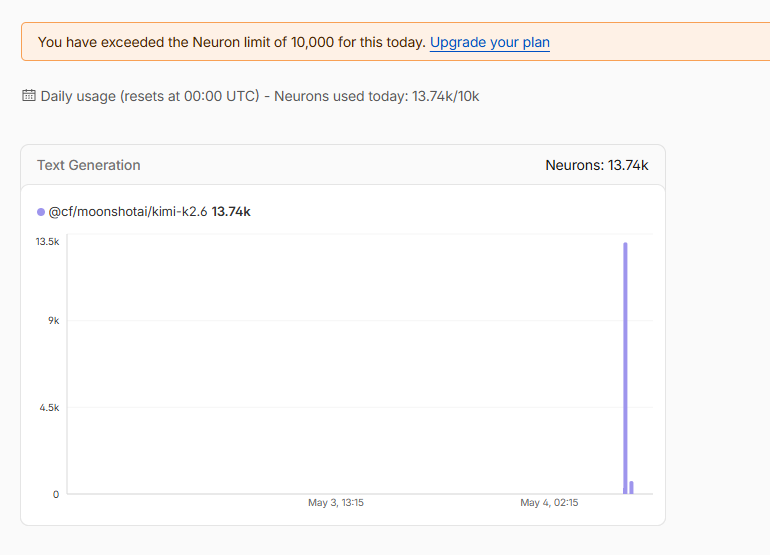The image size is (770, 555).
Task: Click the 13.5k y-axis label
Action: click(47, 241)
